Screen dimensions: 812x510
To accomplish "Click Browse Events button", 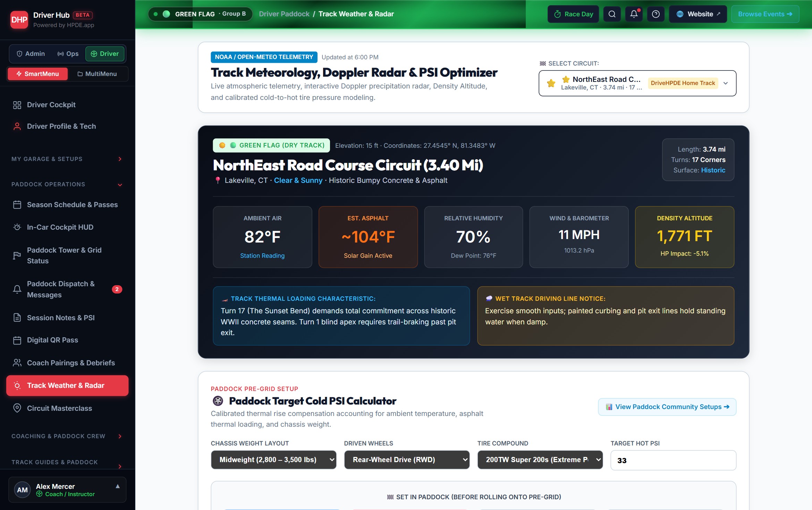I will pos(765,14).
